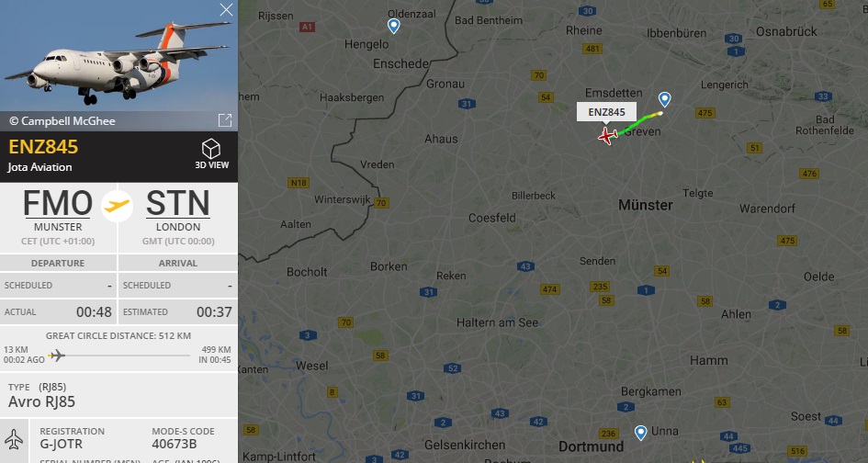Select the airport pin near Unna

pos(640,433)
